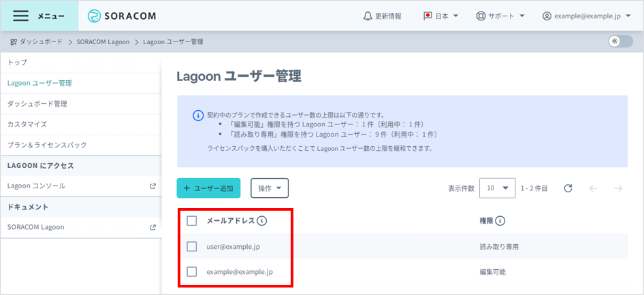Click example@example.jp email in the table
Viewport: 644px width, 295px height.
[x=240, y=271]
